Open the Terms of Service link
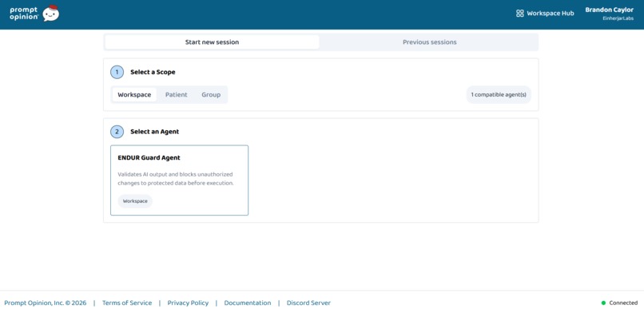This screenshot has height=313, width=644. (x=127, y=303)
